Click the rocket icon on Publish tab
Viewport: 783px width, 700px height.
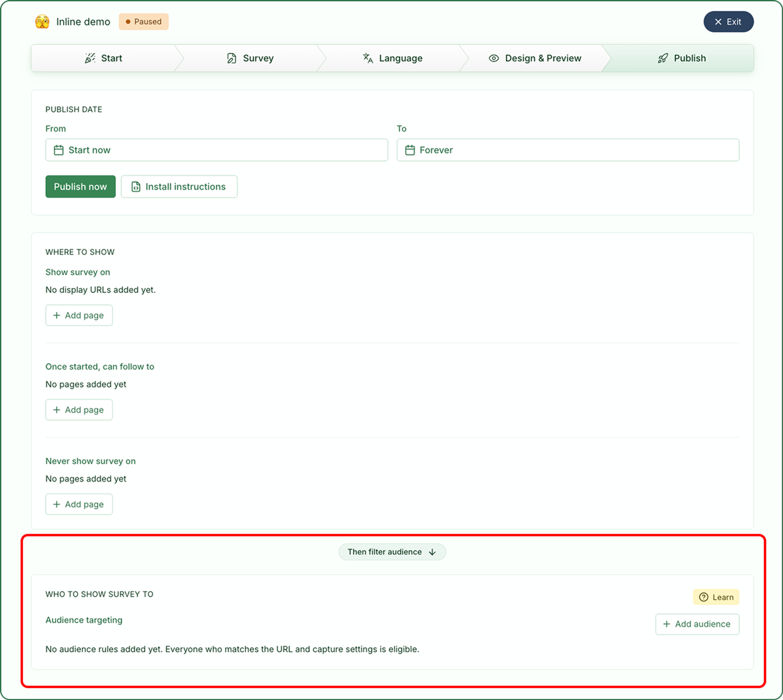click(663, 58)
